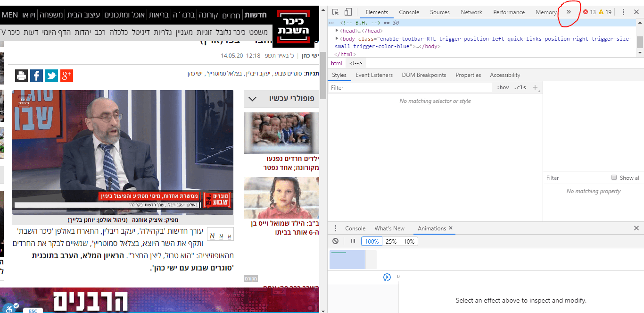Open the drawer's three-dot menu

click(x=335, y=228)
